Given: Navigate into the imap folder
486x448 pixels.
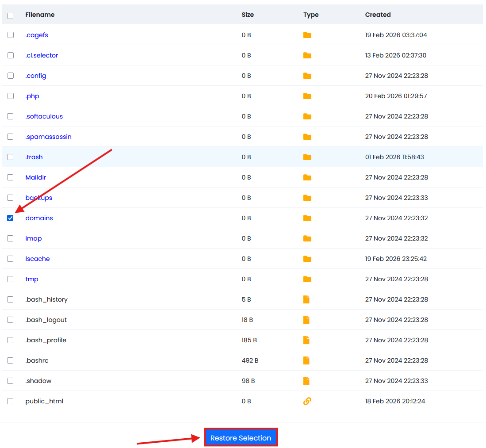Looking at the screenshot, I should [34, 238].
